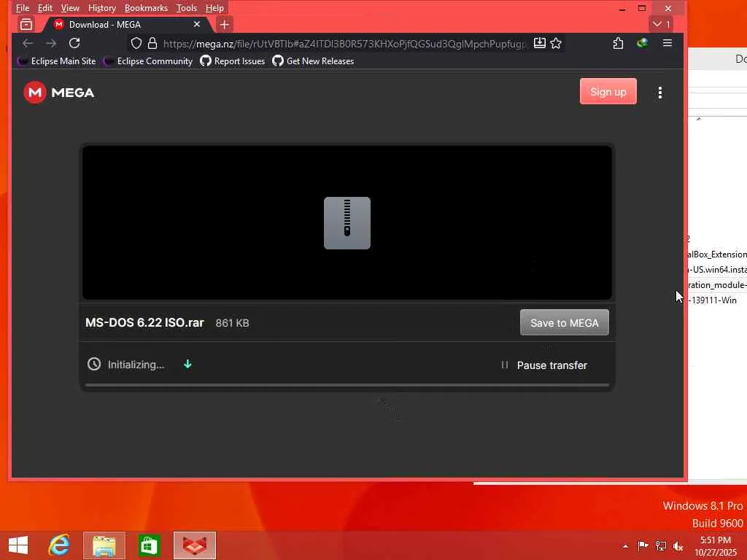Image resolution: width=747 pixels, height=560 pixels.
Task: Open Report Issues bookmark
Action: coord(233,61)
